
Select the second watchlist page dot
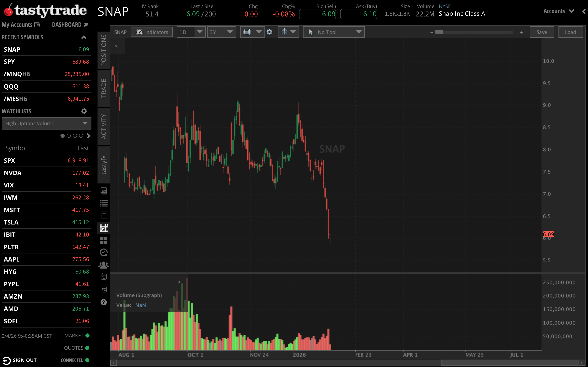point(69,136)
